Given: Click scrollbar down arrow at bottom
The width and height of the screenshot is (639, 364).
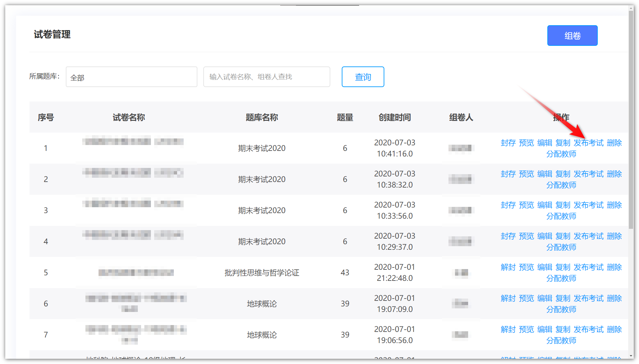Looking at the screenshot, I should coord(631,356).
